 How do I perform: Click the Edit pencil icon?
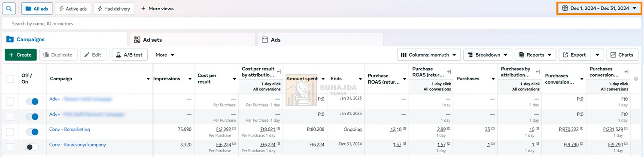[x=87, y=55]
